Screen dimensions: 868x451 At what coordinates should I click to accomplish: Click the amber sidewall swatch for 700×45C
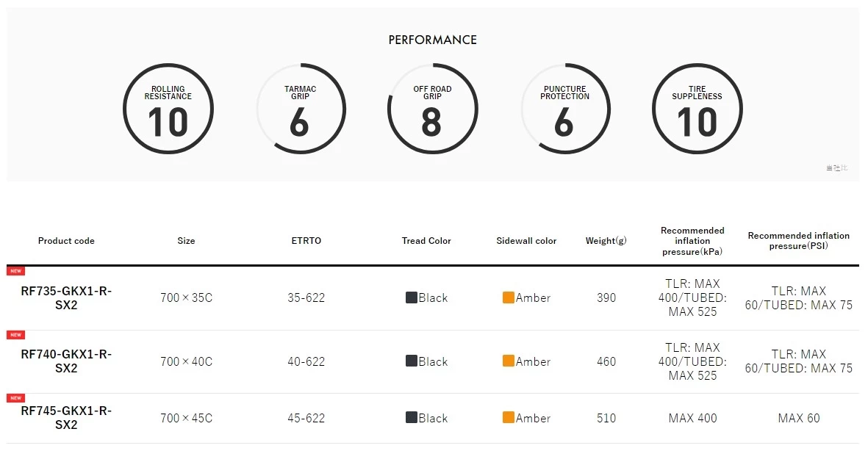coord(508,417)
